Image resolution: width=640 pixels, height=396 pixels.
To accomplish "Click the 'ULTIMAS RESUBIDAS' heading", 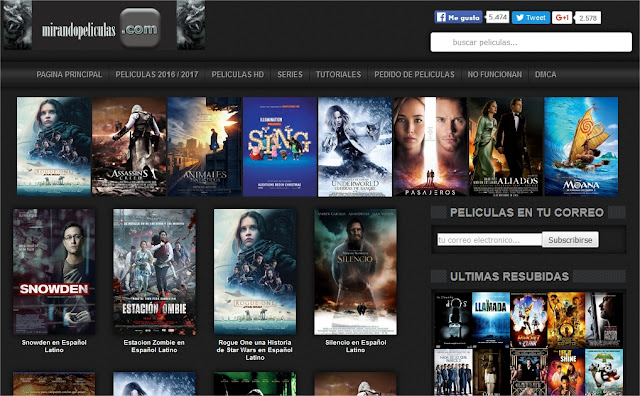I will click(x=509, y=276).
